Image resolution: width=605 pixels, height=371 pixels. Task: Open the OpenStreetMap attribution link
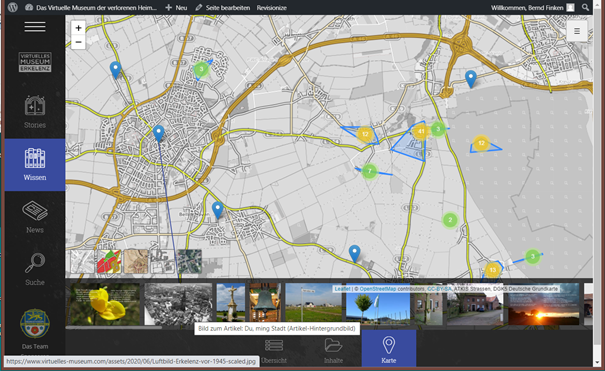(378, 288)
